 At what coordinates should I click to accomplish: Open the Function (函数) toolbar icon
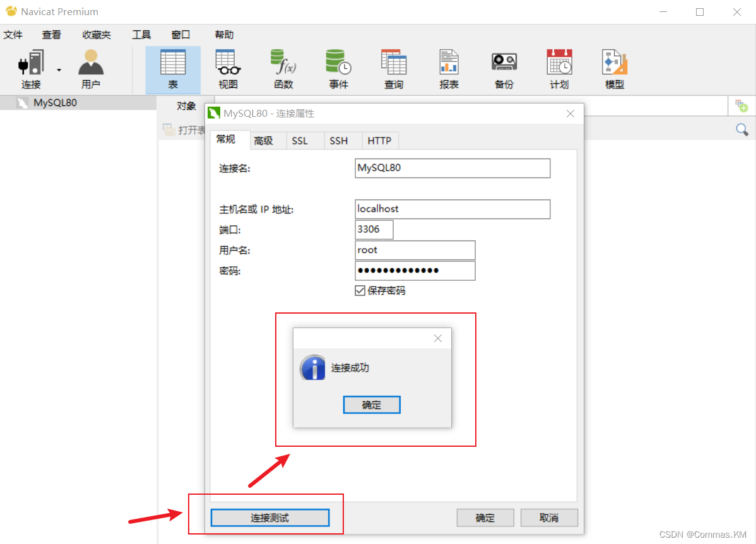(283, 69)
